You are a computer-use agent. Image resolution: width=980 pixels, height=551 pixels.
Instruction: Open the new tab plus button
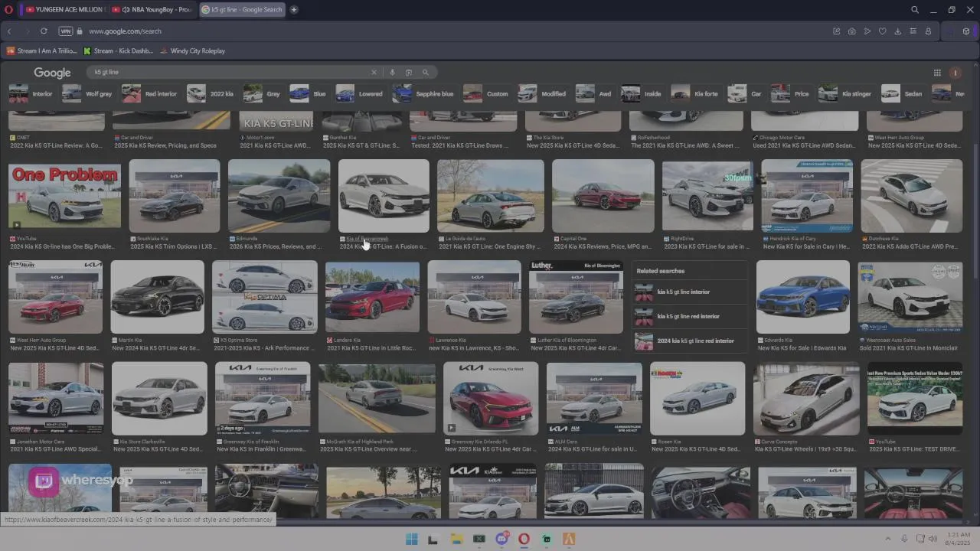click(293, 10)
